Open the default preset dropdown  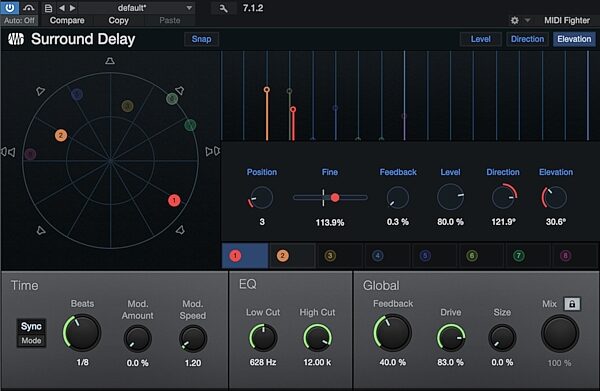click(x=137, y=8)
